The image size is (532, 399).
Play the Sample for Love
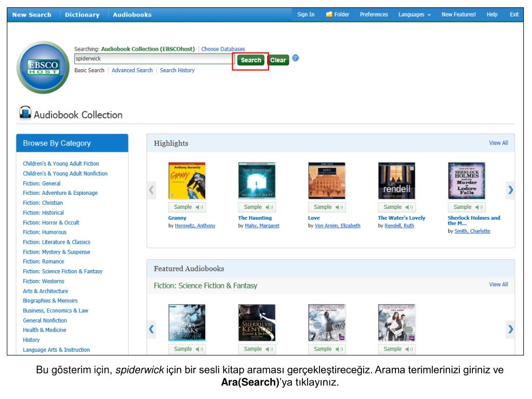click(327, 207)
